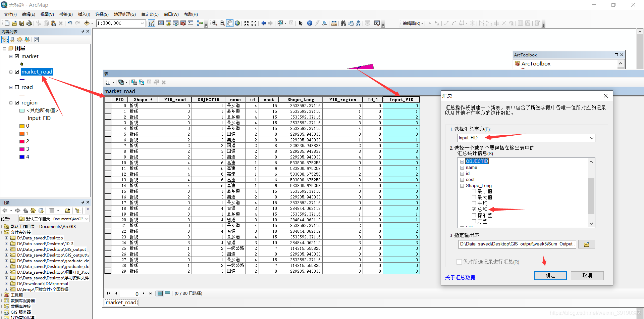Select the Zoom In tool
Viewport: 644px width, 319px height.
pyautogui.click(x=215, y=23)
